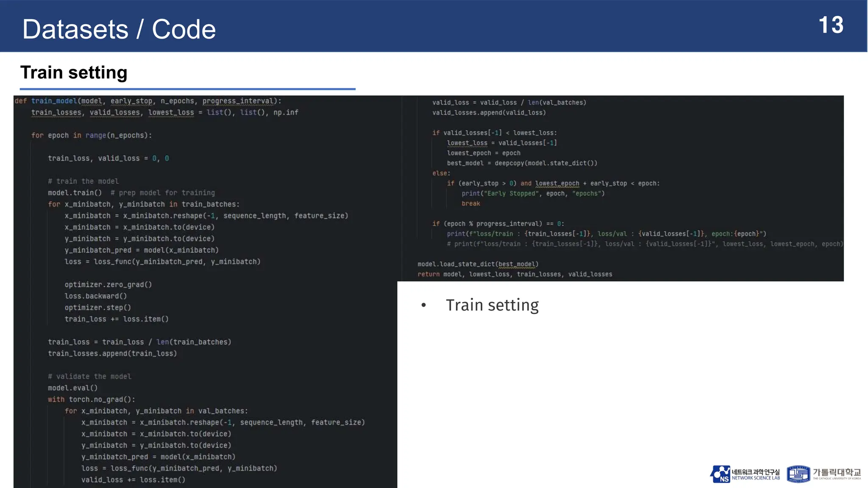Click the Network Science Lab logo icon
This screenshot has width=868, height=488.
(x=720, y=474)
